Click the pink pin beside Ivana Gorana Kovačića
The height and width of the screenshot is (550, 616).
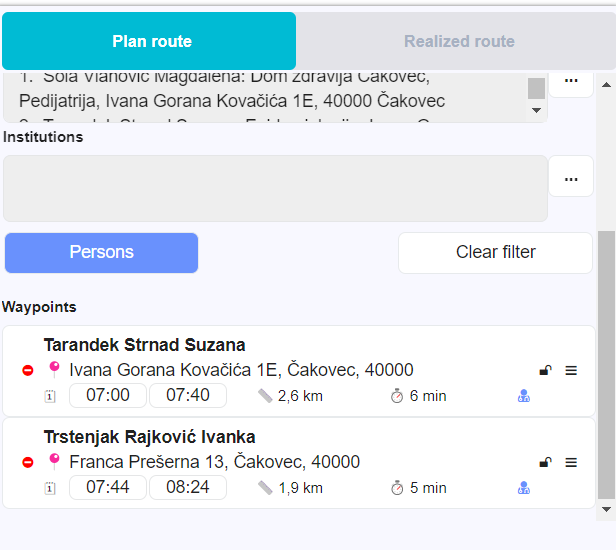54,369
